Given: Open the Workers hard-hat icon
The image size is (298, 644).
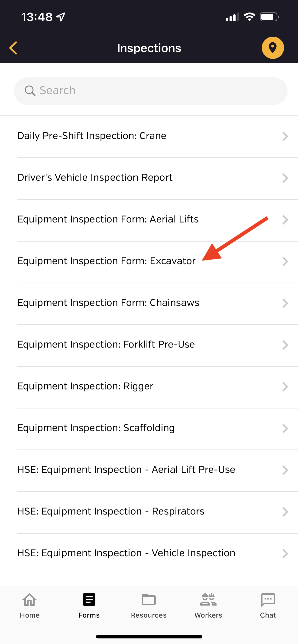Looking at the screenshot, I should click(208, 599).
